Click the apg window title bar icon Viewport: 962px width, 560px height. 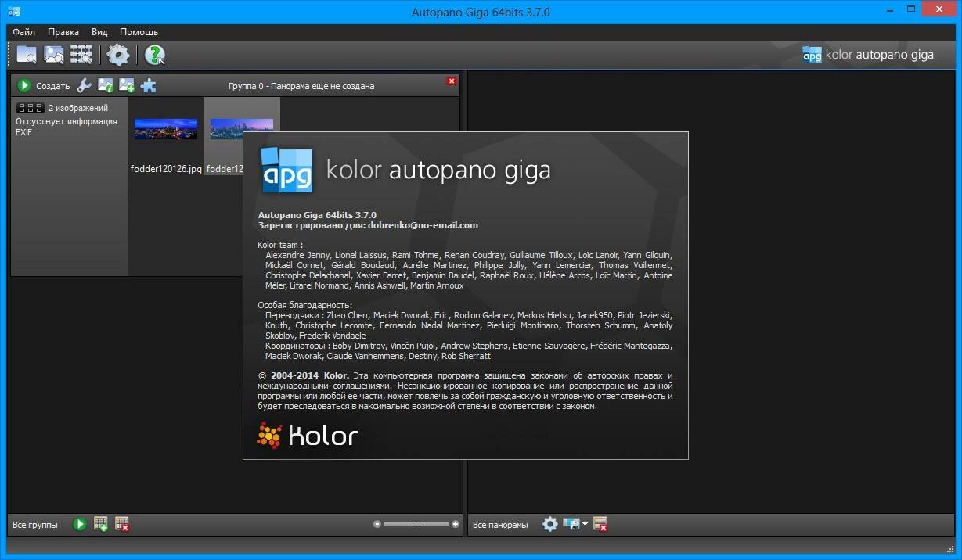click(13, 11)
